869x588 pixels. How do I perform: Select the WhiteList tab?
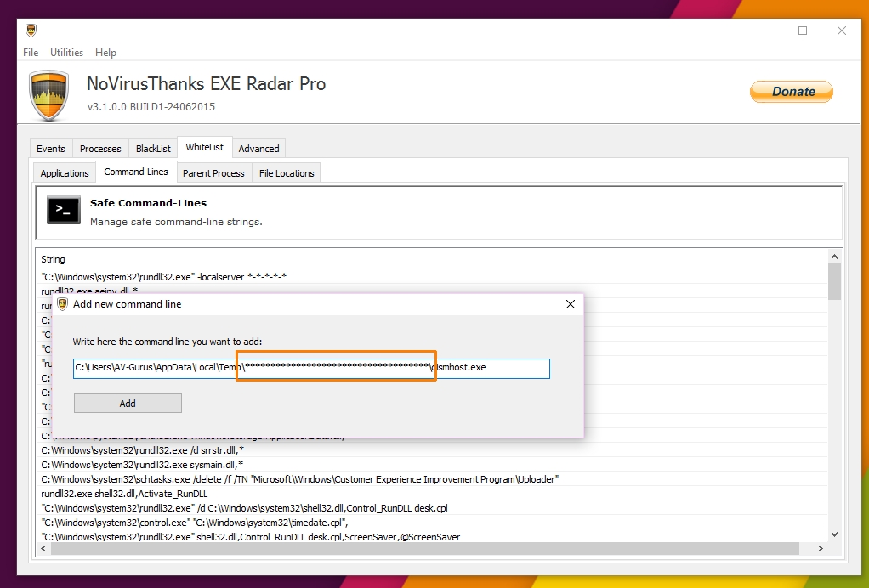205,147
